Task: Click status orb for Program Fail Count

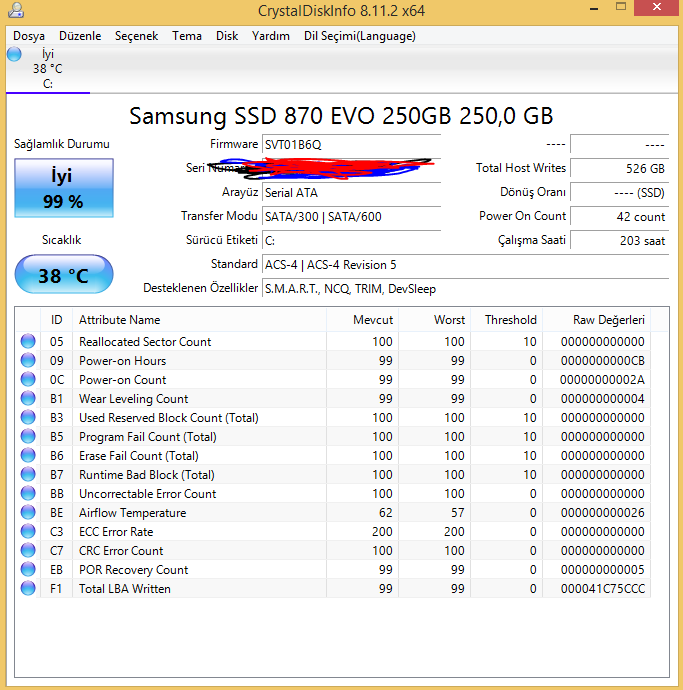Action: 28,436
